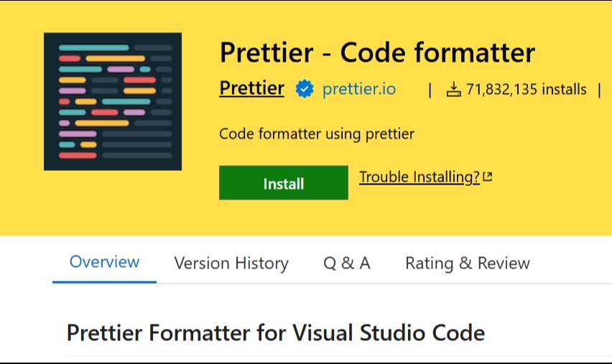The height and width of the screenshot is (364, 612).
Task: Click the bottom red bar in Prettier logo
Action: point(78,155)
